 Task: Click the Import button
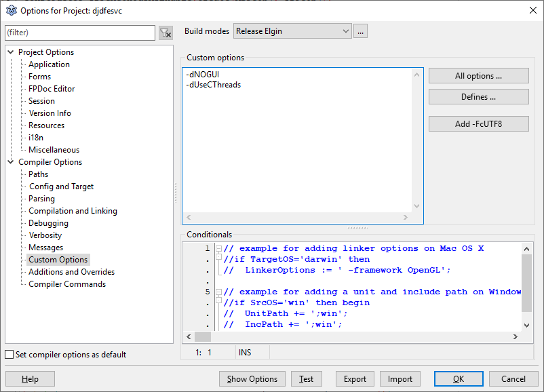click(400, 379)
